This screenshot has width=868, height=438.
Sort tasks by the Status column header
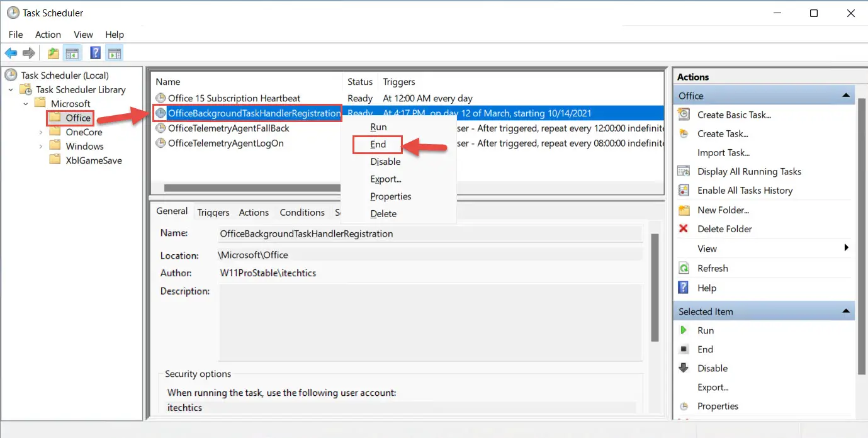pos(360,82)
